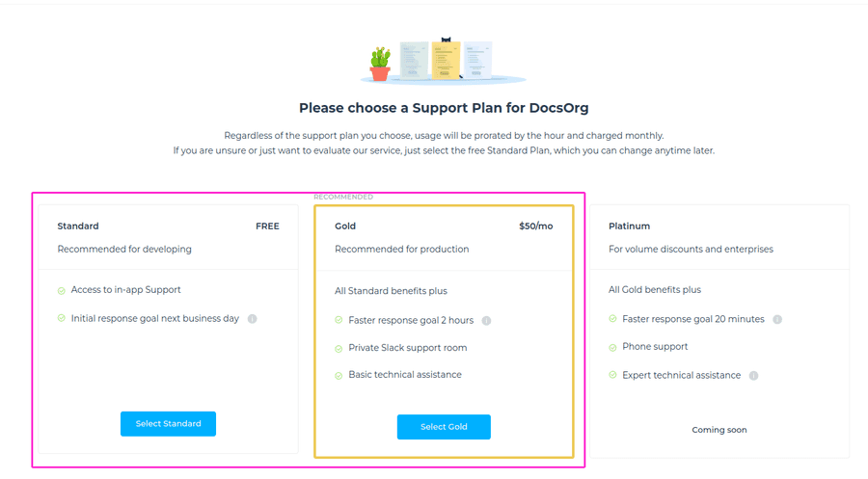Click the Gold plan title
Viewport: 868px width, 479px height.
coord(345,226)
